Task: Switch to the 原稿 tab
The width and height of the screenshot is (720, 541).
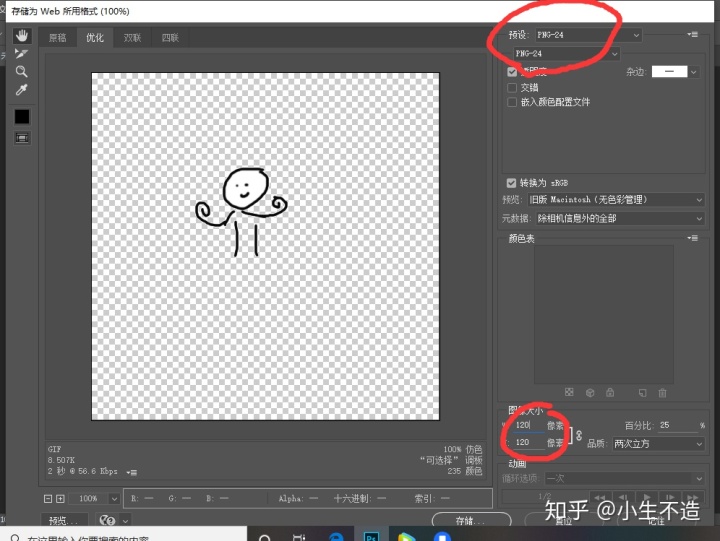Action: point(58,38)
